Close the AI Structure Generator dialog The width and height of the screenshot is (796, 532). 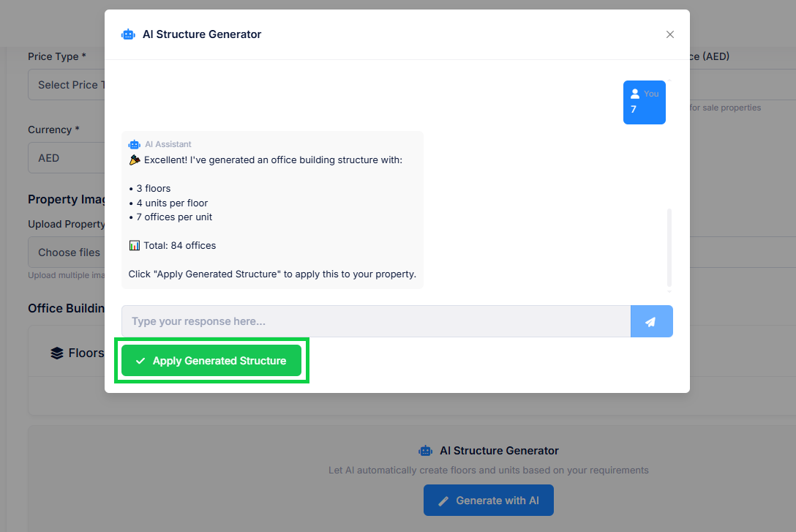[x=670, y=34]
